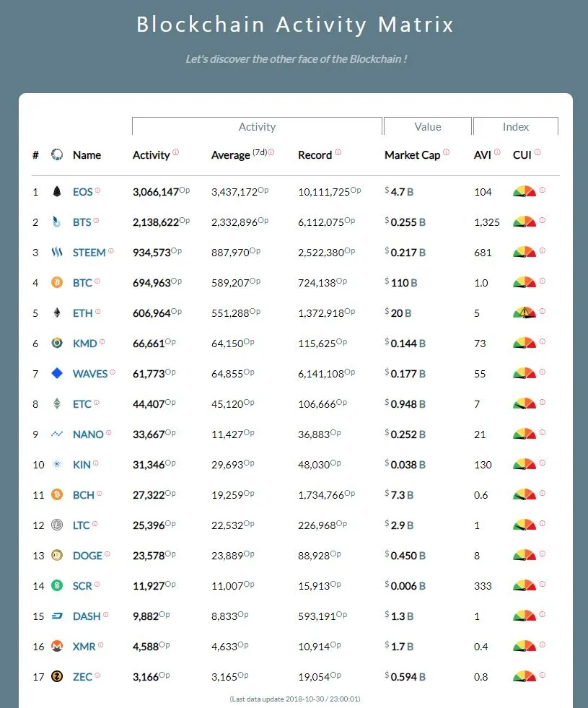588x708 pixels.
Task: Select the Activity group tab header
Action: 257,126
